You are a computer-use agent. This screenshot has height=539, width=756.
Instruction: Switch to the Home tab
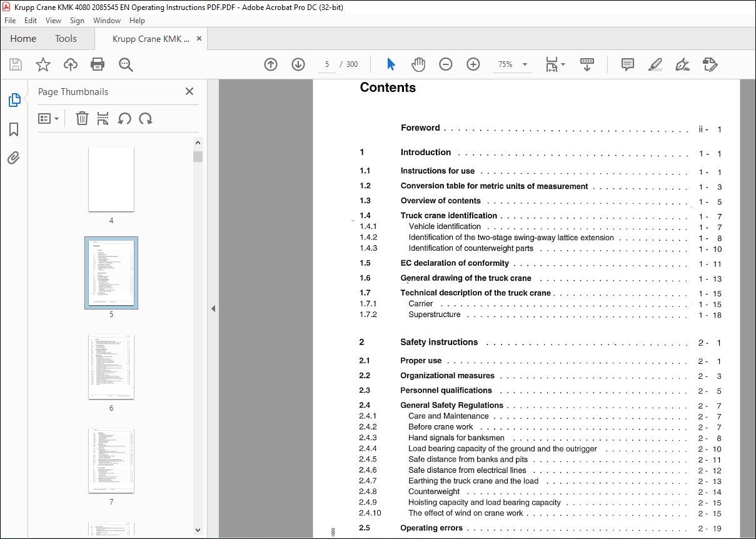click(23, 39)
